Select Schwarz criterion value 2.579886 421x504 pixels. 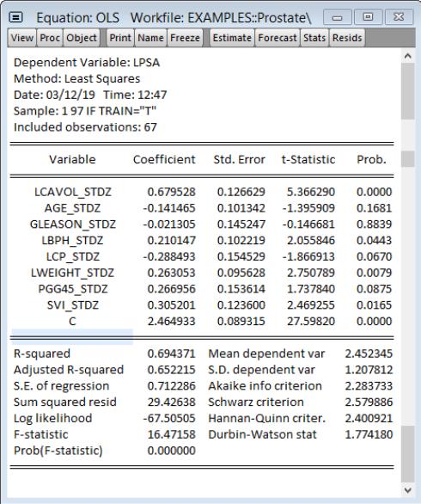[x=369, y=403]
